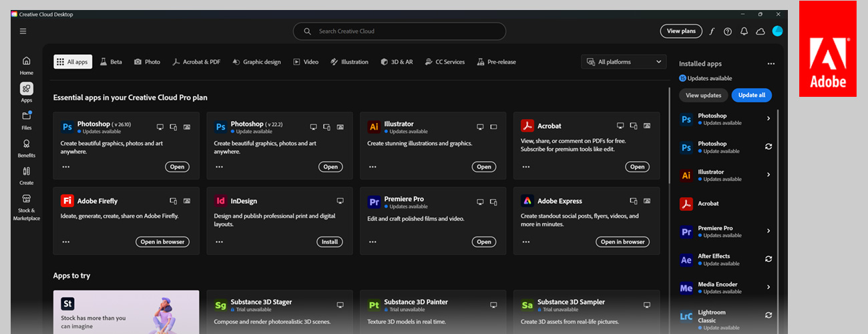Open Acrobat from its card

[638, 167]
